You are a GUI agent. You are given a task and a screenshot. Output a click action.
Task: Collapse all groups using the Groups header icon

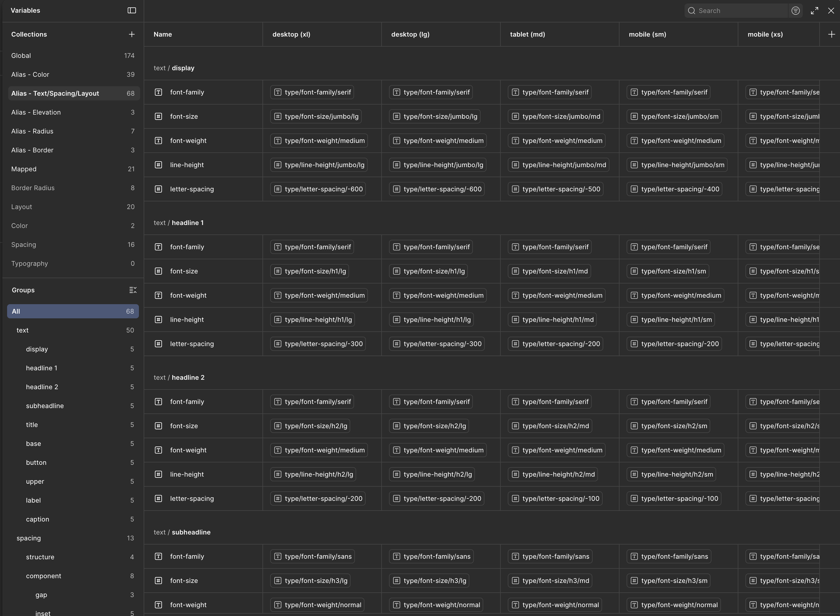pyautogui.click(x=133, y=290)
